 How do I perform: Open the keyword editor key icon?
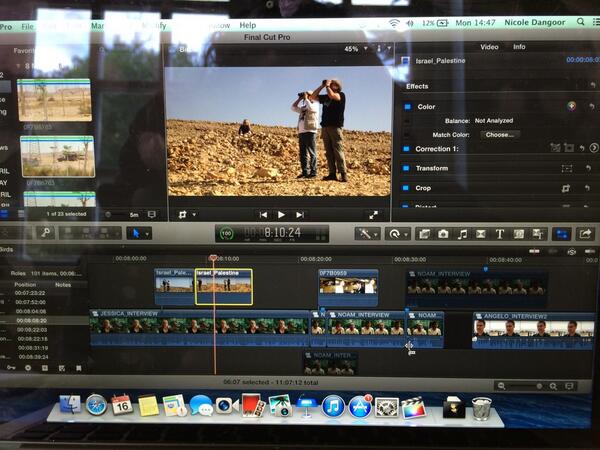[46, 232]
